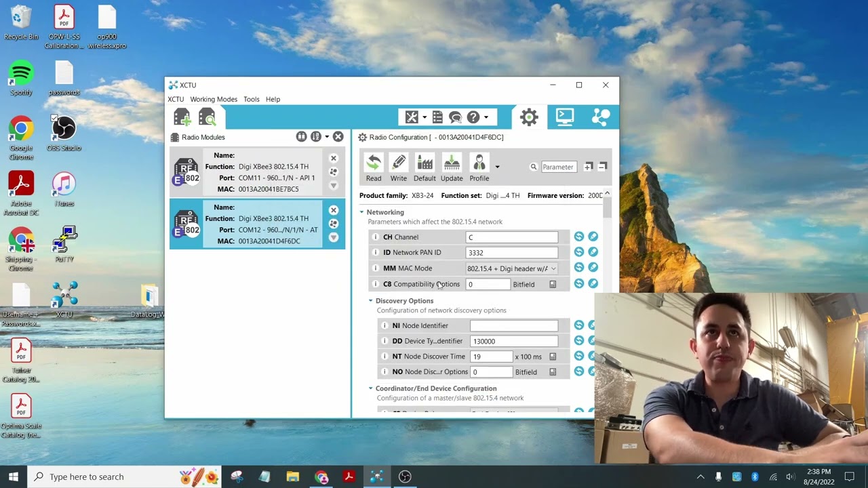Remove the COM12 radio module

(333, 210)
